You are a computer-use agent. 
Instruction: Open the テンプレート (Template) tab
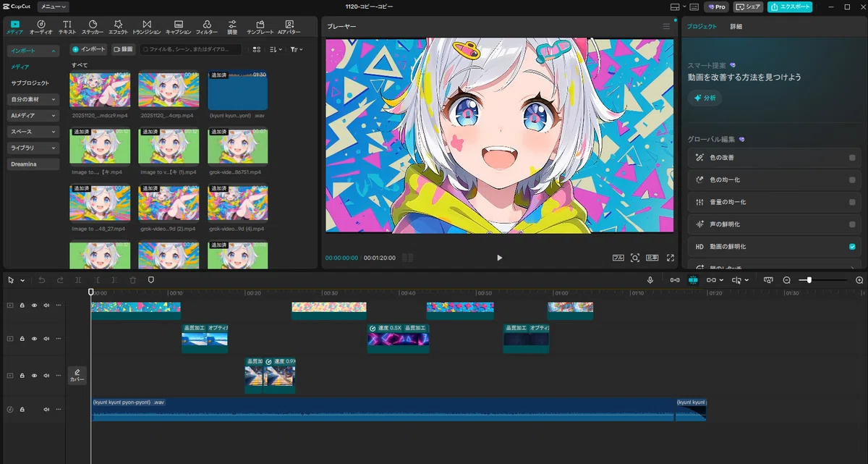click(260, 28)
